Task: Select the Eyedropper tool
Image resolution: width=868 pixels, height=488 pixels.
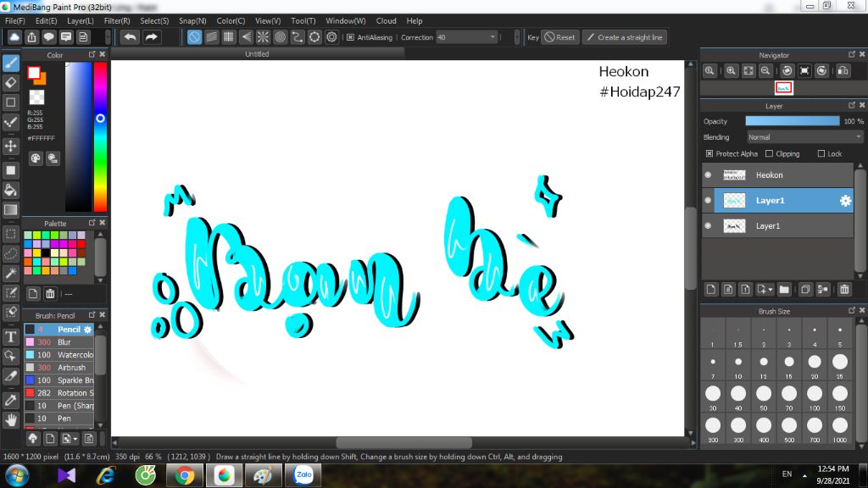Action: coord(10,400)
